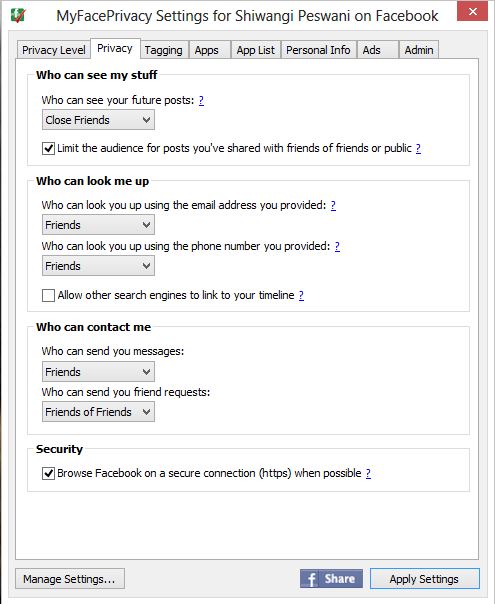Open the App List tab

point(255,50)
